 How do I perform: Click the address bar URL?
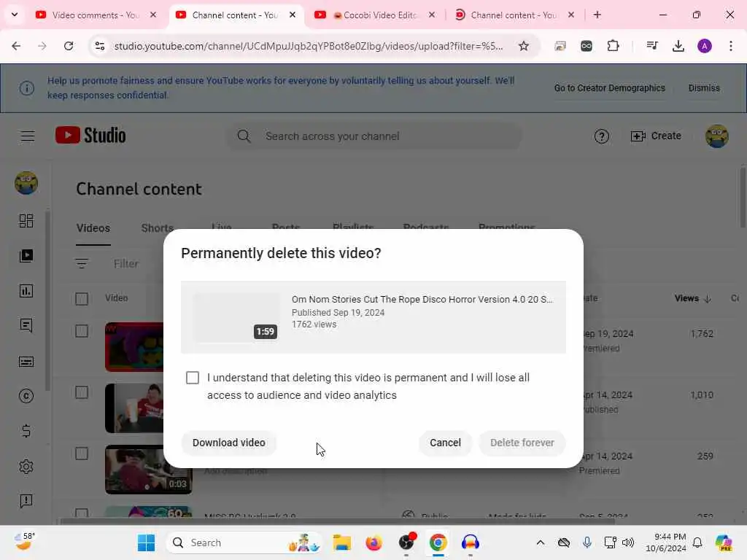coord(309,46)
